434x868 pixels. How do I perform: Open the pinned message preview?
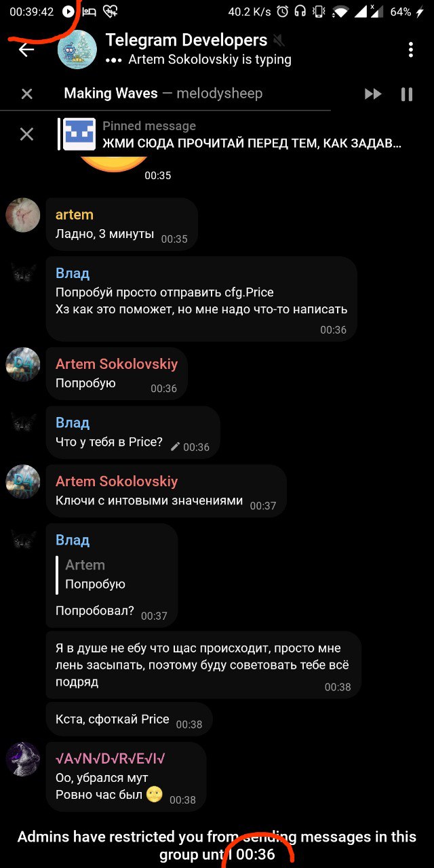[x=251, y=135]
